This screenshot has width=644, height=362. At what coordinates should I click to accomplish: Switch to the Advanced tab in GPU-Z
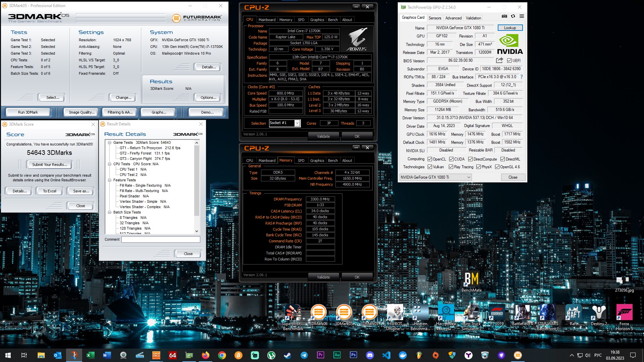[x=453, y=18]
